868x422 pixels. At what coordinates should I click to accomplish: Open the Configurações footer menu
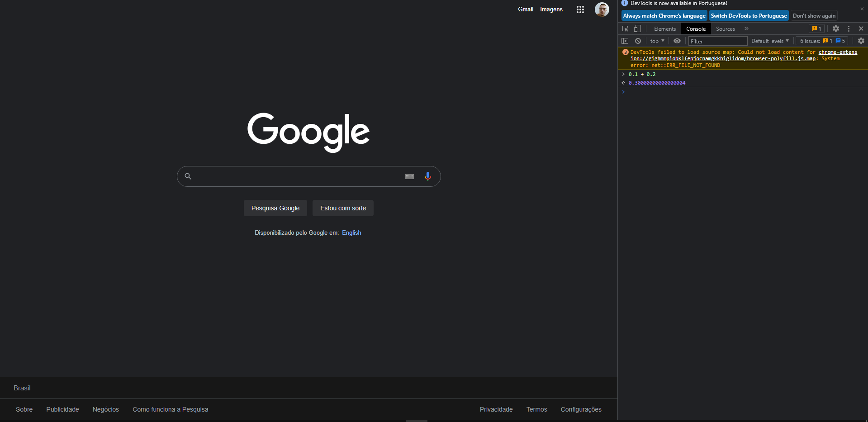[581, 409]
